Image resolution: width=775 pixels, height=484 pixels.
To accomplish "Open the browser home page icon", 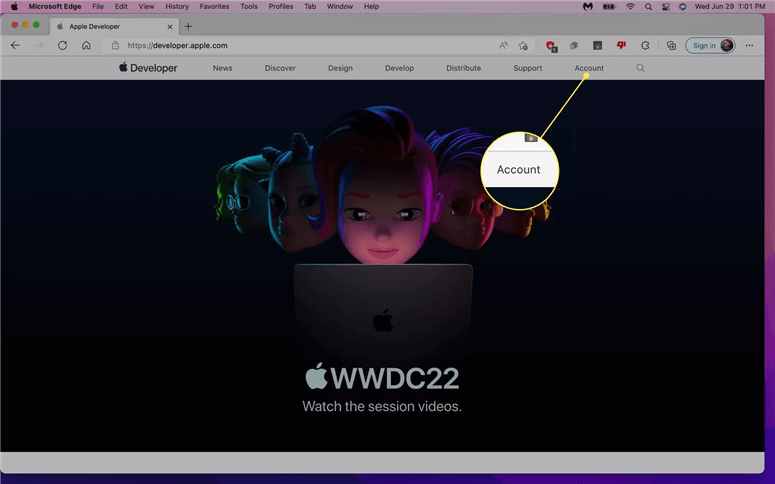I will pyautogui.click(x=86, y=45).
